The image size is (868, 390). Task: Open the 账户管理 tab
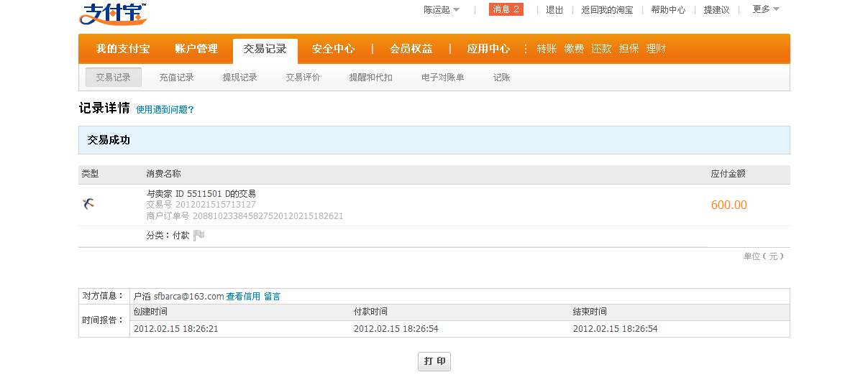pos(196,49)
